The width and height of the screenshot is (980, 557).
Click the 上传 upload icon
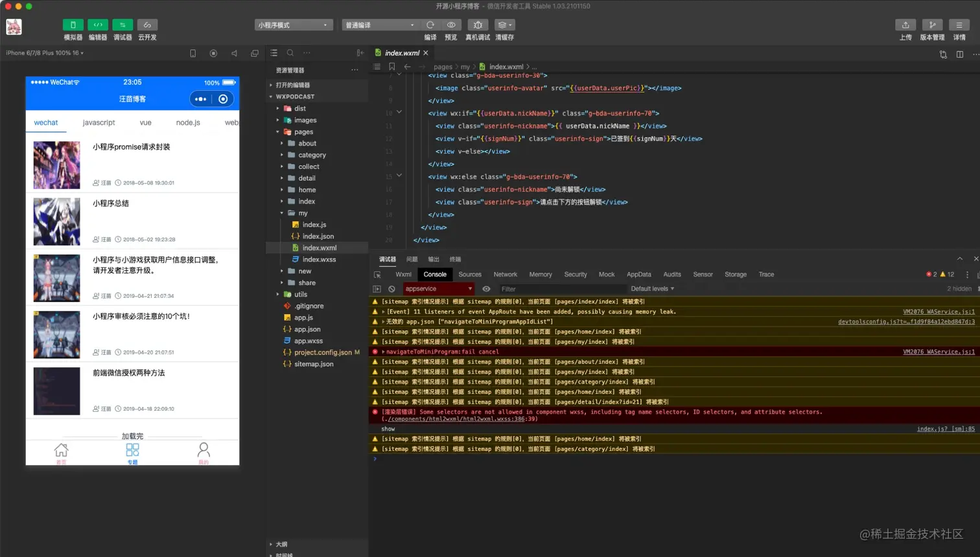pyautogui.click(x=905, y=25)
